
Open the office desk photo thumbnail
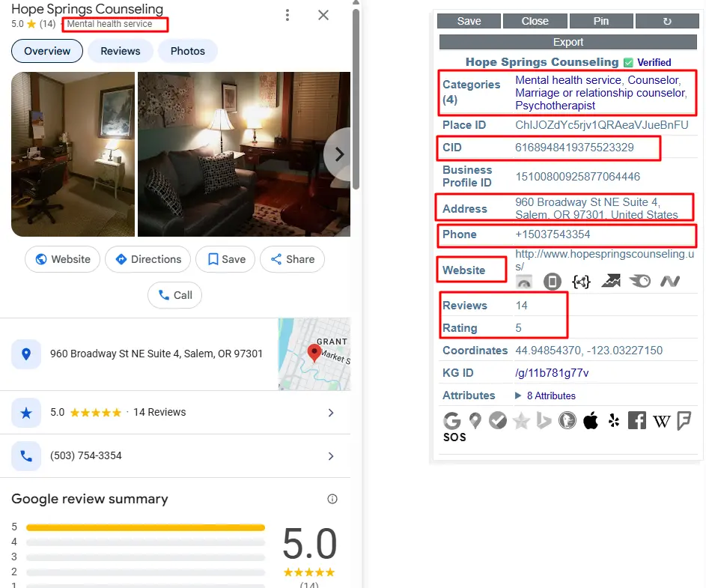(x=73, y=154)
